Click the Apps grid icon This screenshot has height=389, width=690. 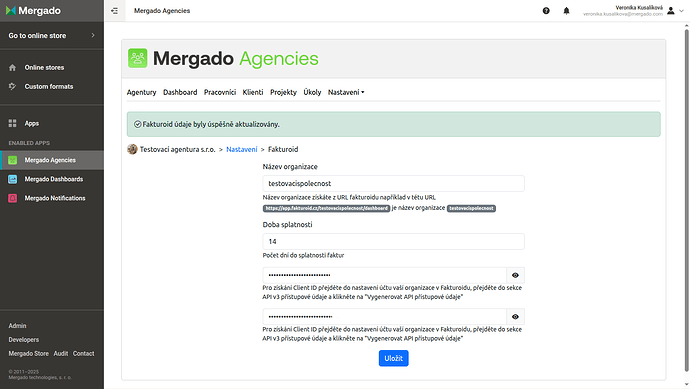12,123
